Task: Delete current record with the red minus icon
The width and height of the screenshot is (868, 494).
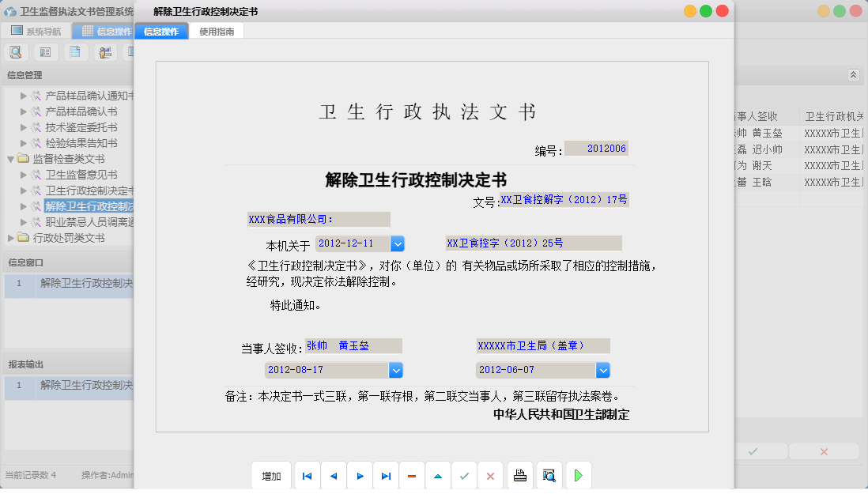Action: pyautogui.click(x=411, y=475)
